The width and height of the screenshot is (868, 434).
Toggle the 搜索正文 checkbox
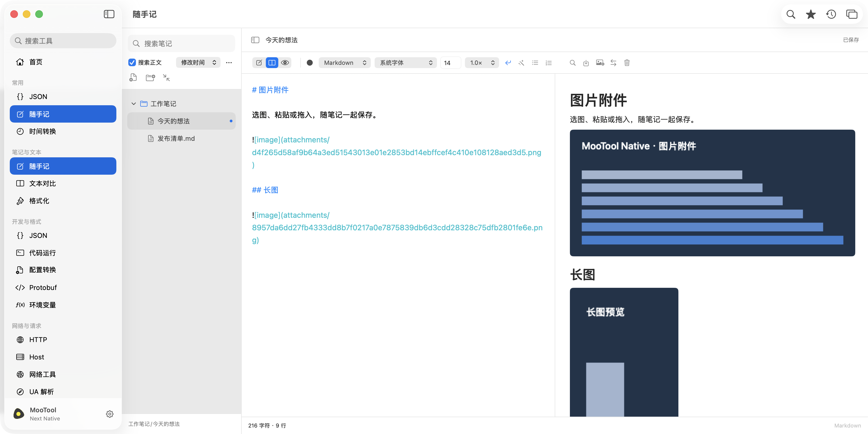[x=132, y=62]
